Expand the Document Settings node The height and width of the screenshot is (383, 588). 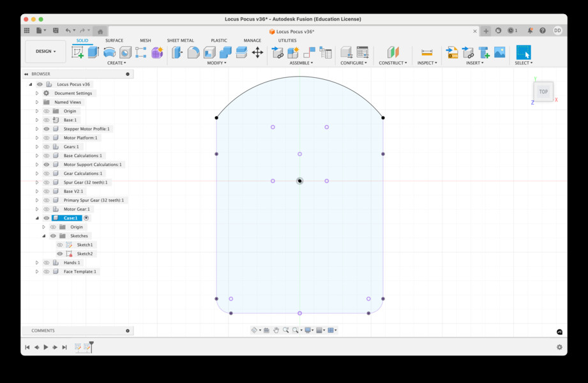pyautogui.click(x=37, y=93)
